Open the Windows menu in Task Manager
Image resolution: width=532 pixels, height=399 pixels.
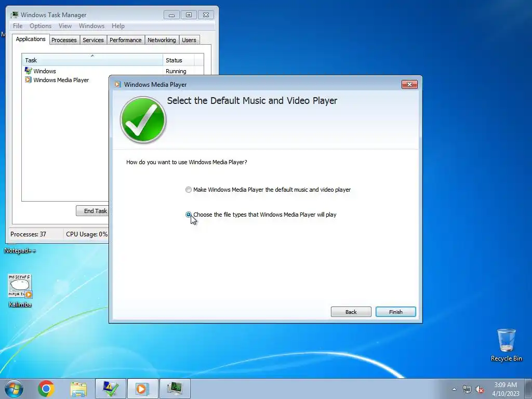point(91,26)
